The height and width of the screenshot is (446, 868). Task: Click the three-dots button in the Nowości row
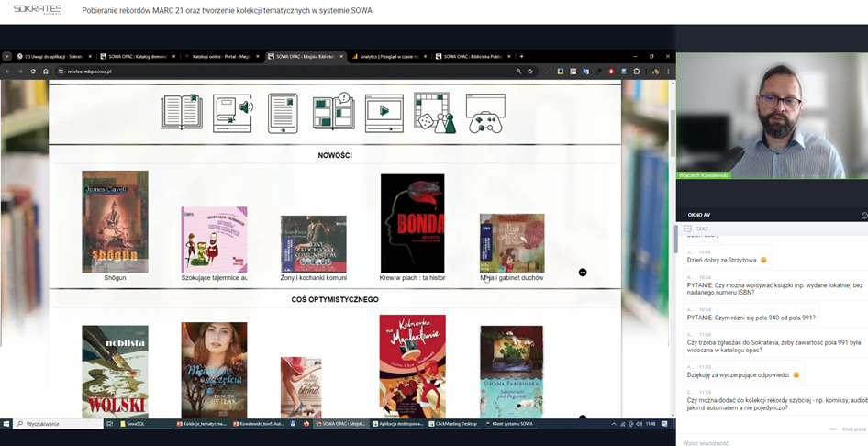click(583, 273)
